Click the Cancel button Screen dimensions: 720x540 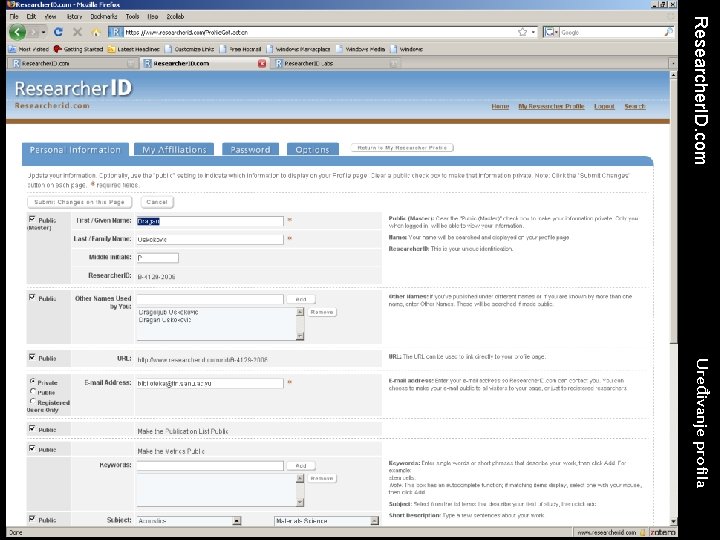click(157, 202)
